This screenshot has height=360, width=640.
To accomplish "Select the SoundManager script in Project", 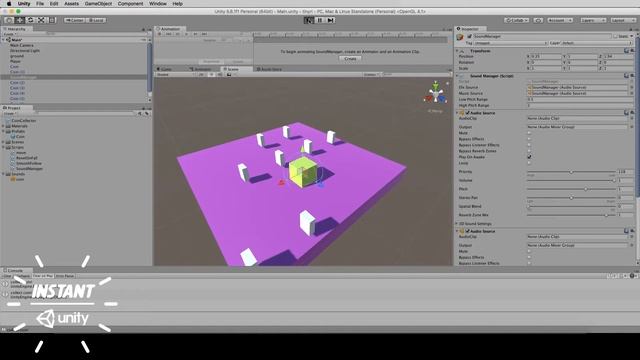I will coord(27,169).
